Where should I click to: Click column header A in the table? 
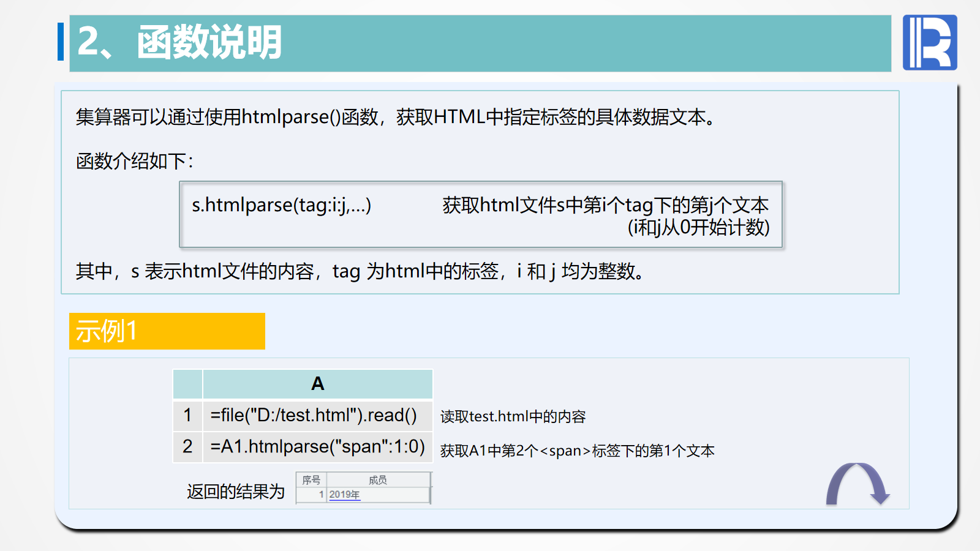click(317, 384)
